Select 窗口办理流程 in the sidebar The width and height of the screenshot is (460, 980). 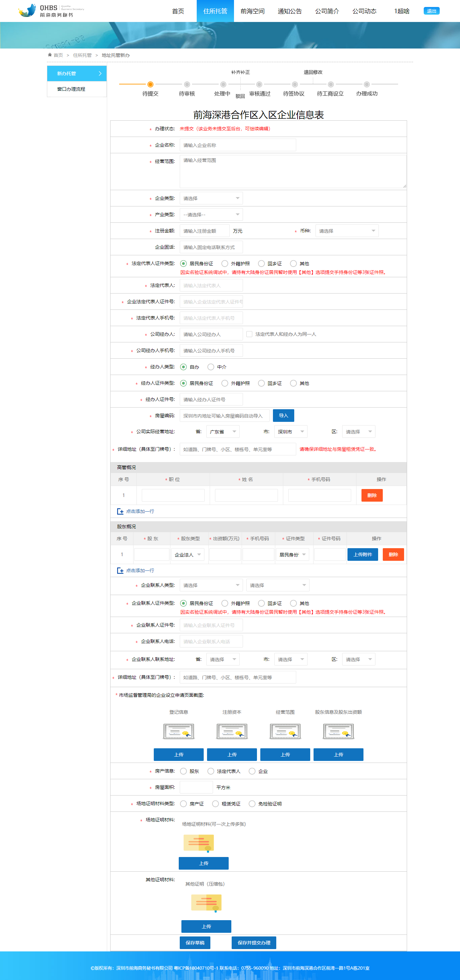point(71,89)
